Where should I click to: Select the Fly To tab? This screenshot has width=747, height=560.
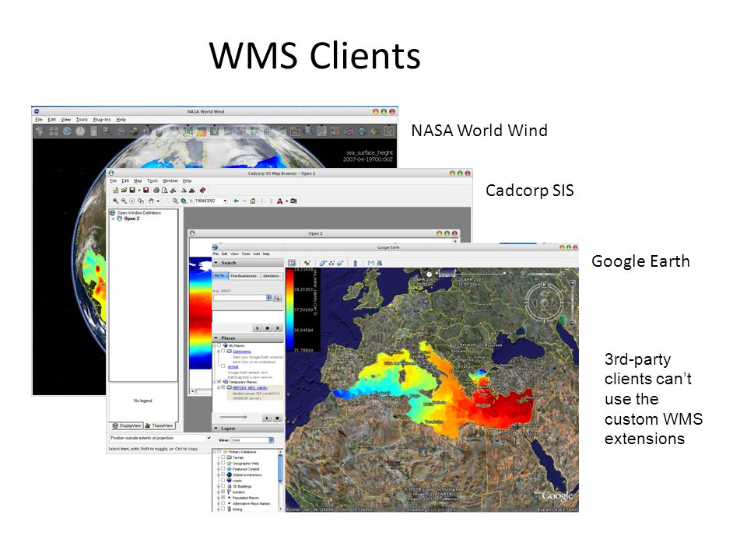[x=220, y=275]
